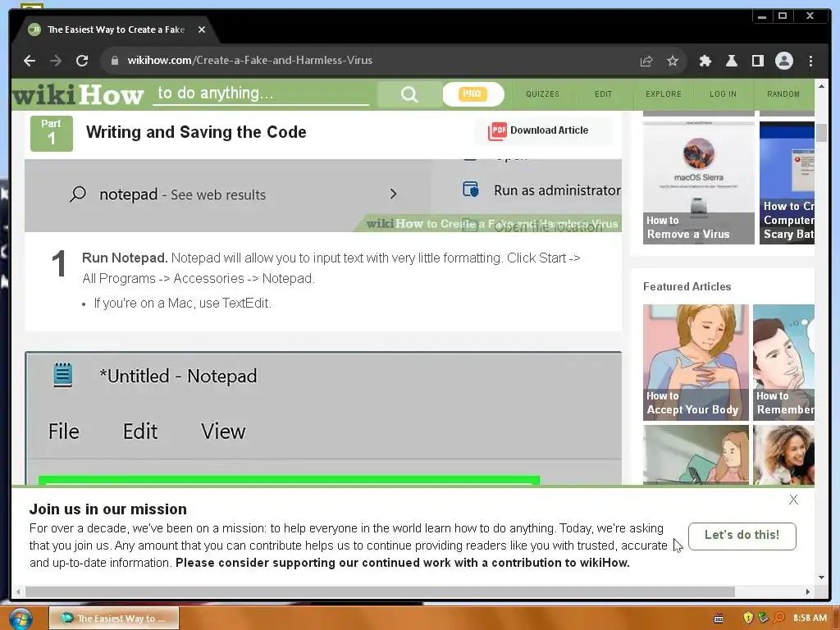Click LOG IN in wikiHow header

tap(723, 94)
